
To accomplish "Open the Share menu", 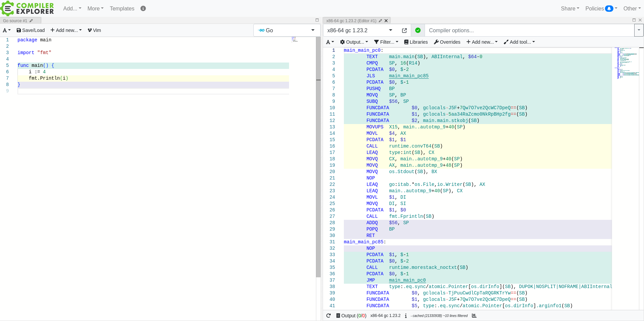I will [x=570, y=8].
